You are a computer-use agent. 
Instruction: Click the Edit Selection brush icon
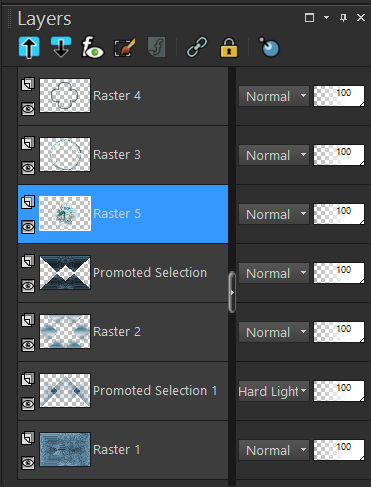pyautogui.click(x=125, y=47)
